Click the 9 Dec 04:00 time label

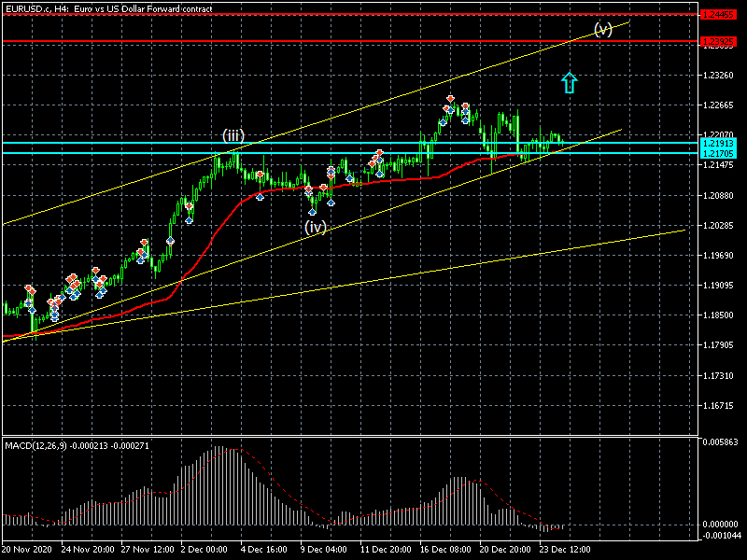click(325, 550)
